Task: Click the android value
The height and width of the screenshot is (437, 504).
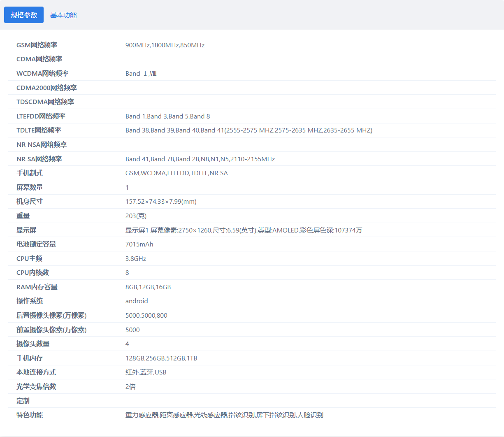Action: [x=137, y=301]
